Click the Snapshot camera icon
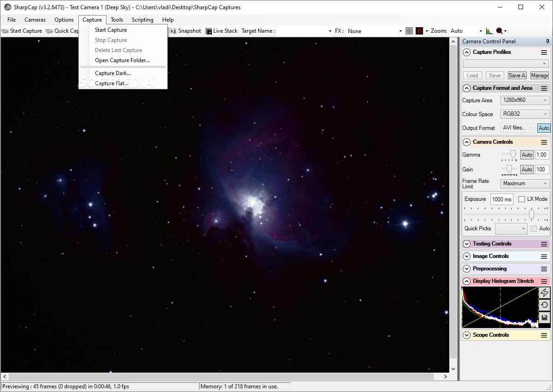The image size is (553, 392). pos(173,31)
